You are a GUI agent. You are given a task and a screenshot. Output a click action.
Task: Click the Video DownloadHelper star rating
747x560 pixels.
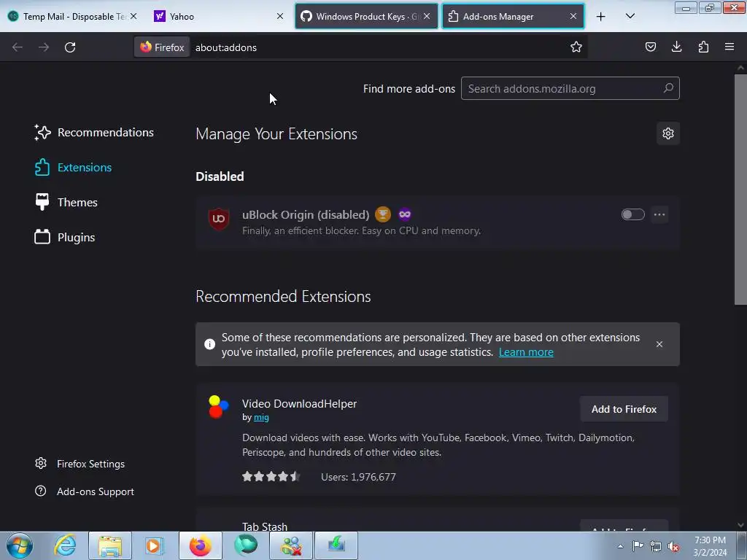pos(271,476)
